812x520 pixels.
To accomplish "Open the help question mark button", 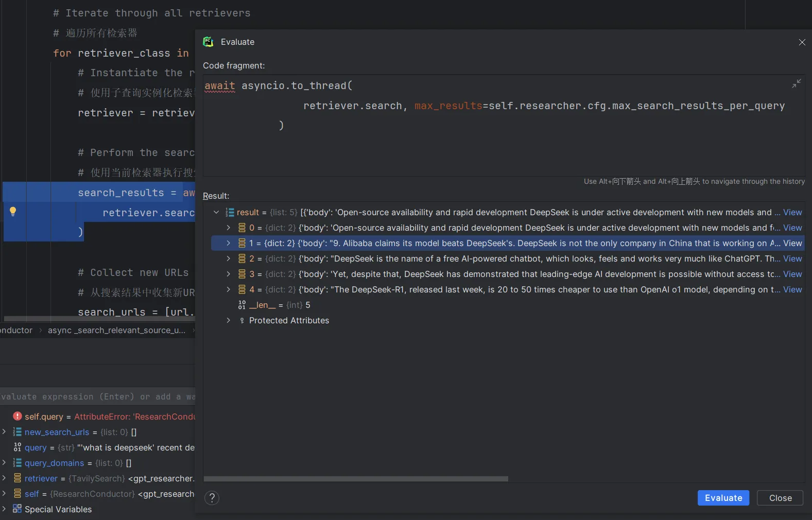I will [212, 498].
